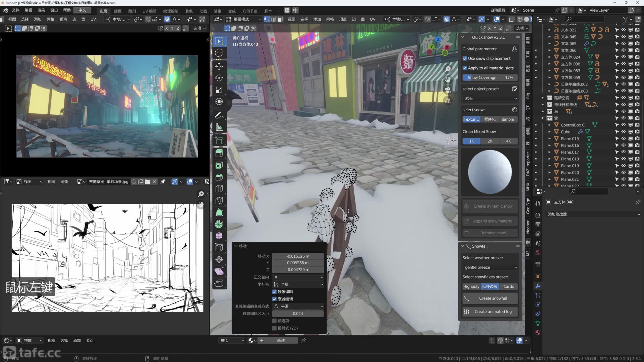The image size is (644, 362).
Task: Select the Add Cube tool
Action: (x=219, y=140)
